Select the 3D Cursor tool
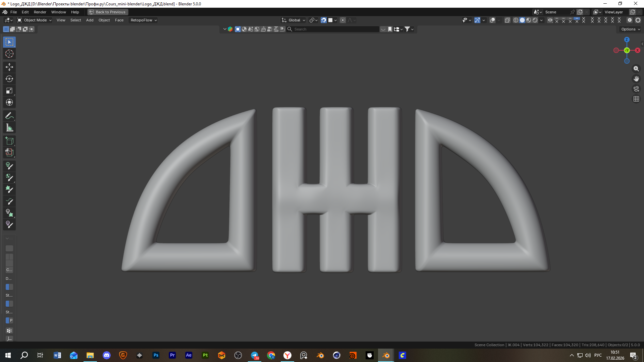The height and width of the screenshot is (362, 644). 9,54
